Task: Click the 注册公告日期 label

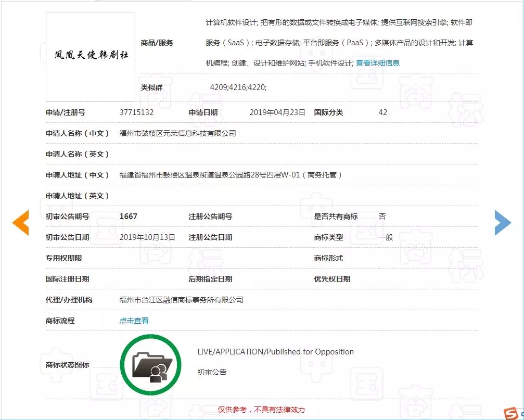Action: click(211, 237)
